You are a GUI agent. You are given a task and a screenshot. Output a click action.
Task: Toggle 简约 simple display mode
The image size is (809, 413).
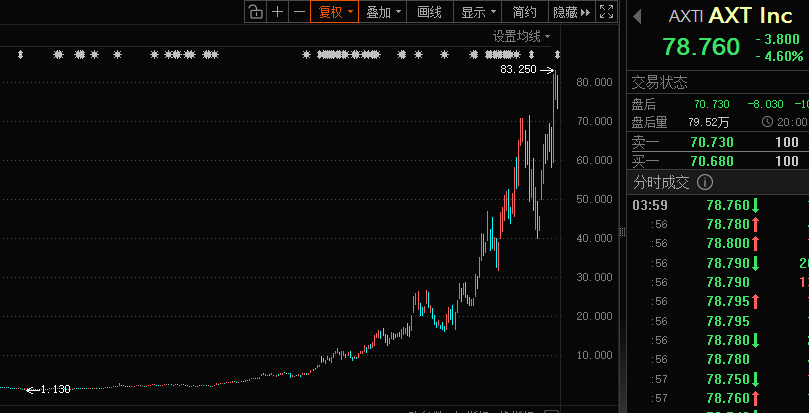524,12
